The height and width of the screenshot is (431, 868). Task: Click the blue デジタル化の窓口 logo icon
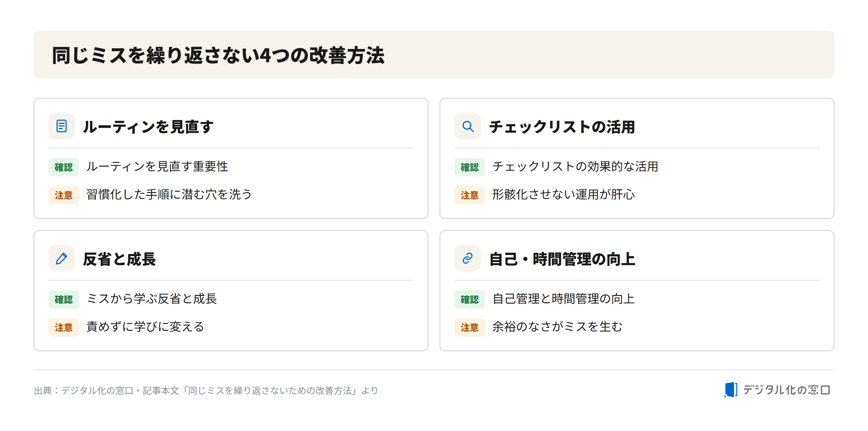click(730, 390)
